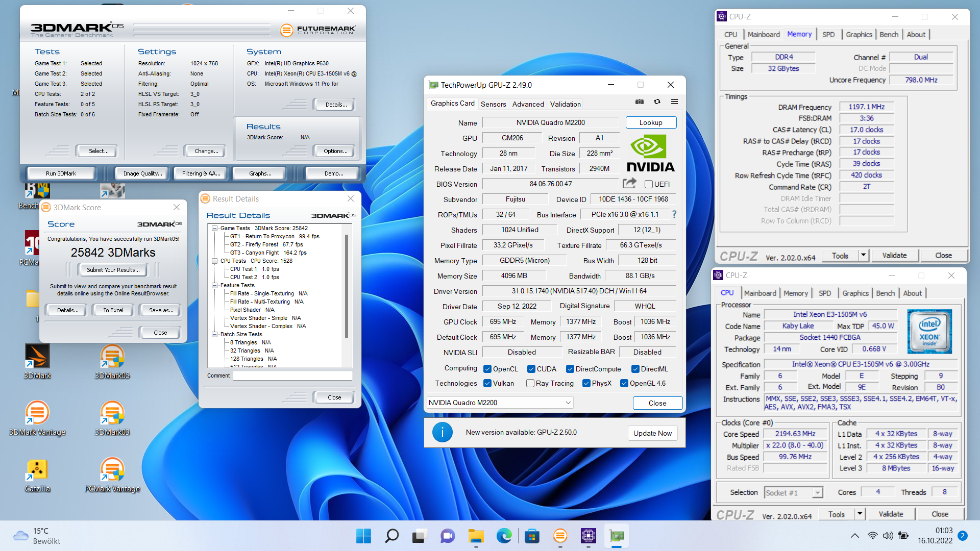Screen dimensions: 980x551
Task: Open Mainboard tab in lower CPU-Z window
Action: tap(760, 293)
